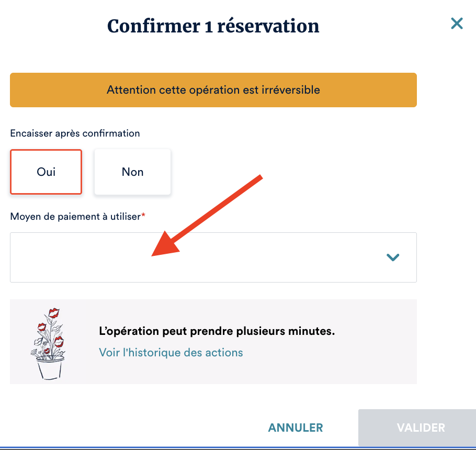The image size is (476, 450).
Task: Click the orange irreversible operation warning banner
Action: [213, 90]
